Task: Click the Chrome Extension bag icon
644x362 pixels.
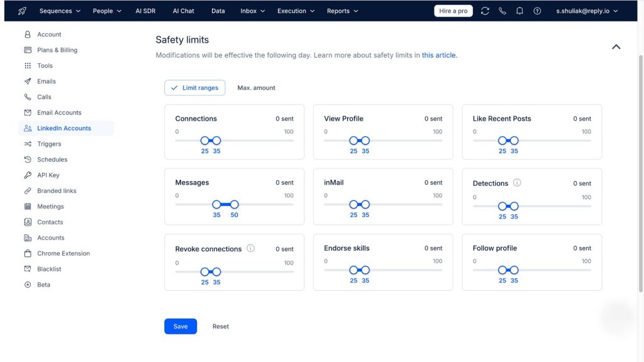Action: pos(28,253)
